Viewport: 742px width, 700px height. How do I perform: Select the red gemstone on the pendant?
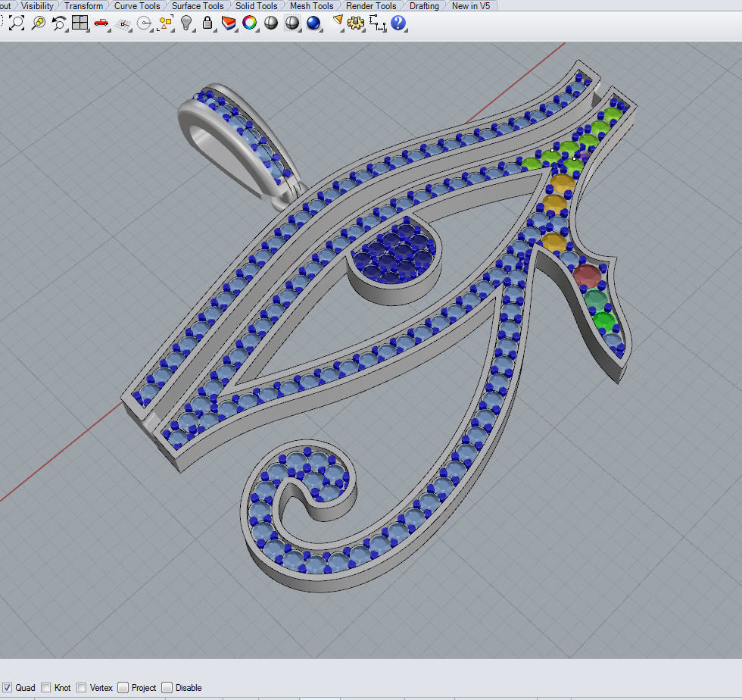(587, 276)
